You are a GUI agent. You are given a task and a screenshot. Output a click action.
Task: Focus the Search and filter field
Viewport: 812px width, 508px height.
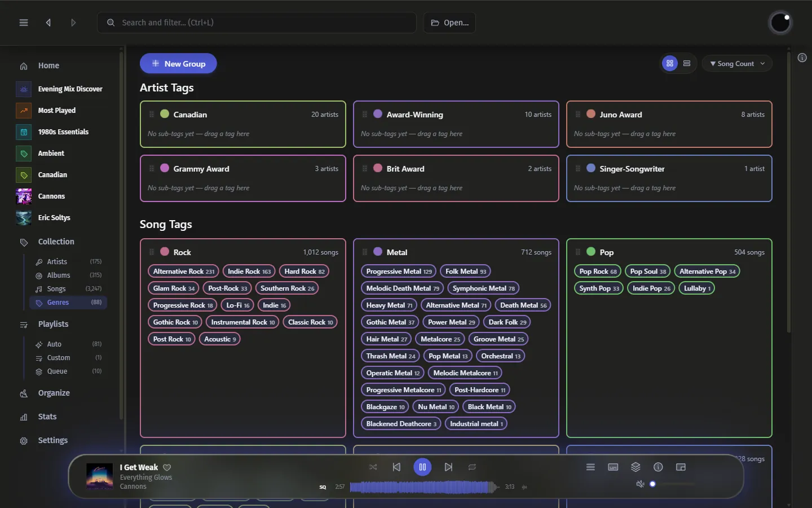257,23
